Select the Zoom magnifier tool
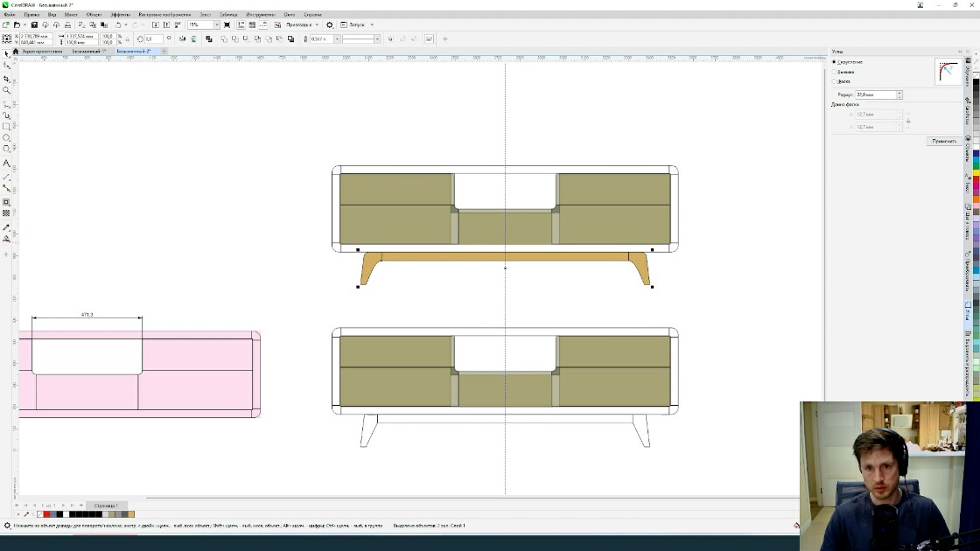This screenshot has width=980, height=551. [6, 91]
